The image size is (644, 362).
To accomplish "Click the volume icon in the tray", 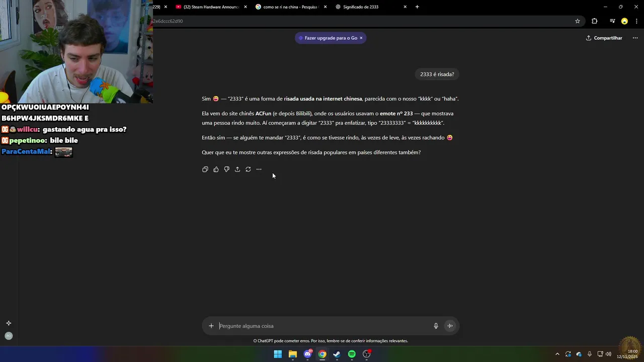I will click(x=608, y=354).
